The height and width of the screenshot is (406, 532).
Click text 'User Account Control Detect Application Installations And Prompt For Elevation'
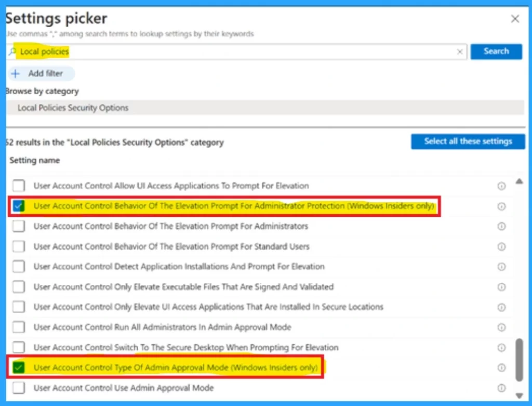tap(179, 267)
